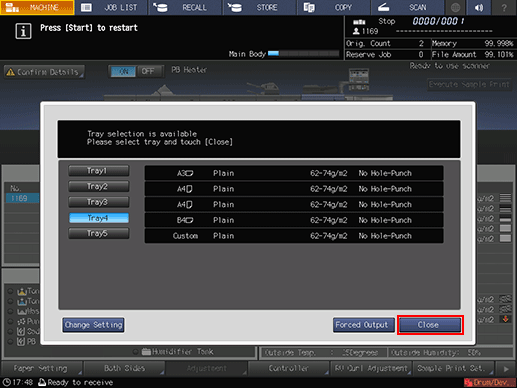Image resolution: width=517 pixels, height=388 pixels.
Task: Click the Change Setting button
Action: [93, 325]
